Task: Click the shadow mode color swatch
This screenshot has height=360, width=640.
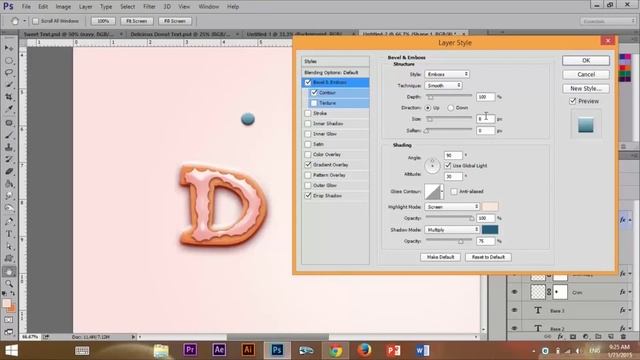Action: 490,230
